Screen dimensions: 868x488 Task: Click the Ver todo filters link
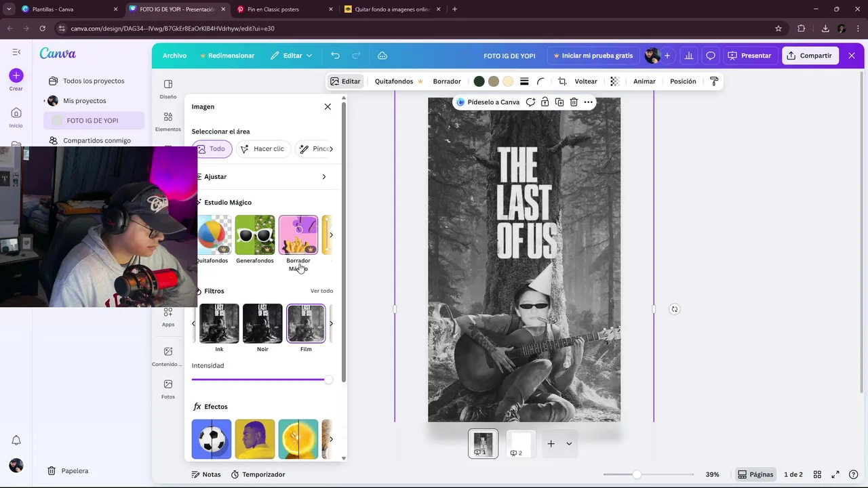click(321, 291)
